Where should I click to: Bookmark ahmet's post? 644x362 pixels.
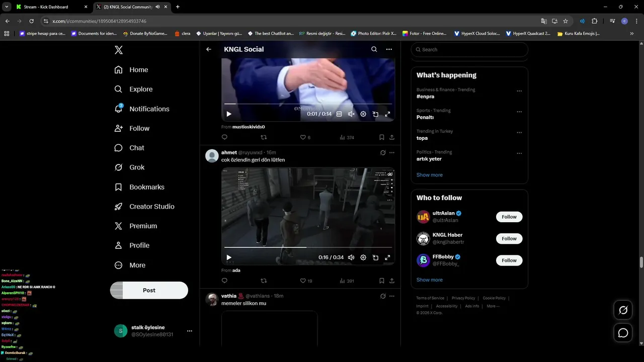[x=381, y=281]
